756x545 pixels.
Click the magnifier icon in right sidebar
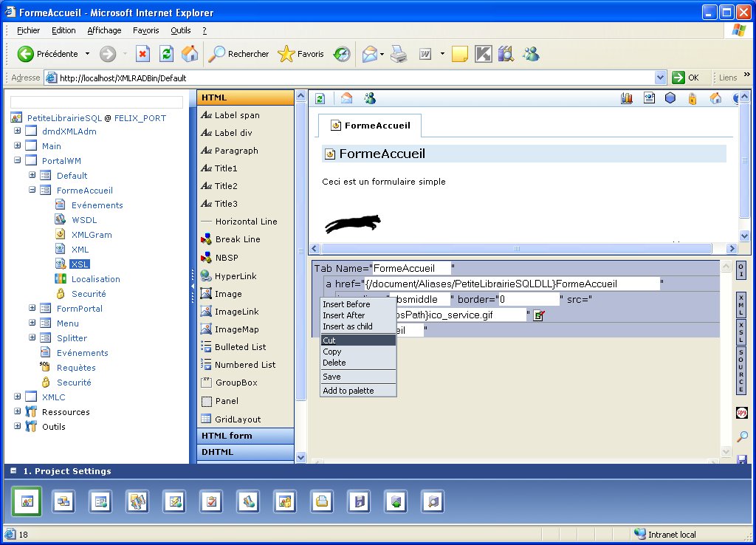click(x=742, y=437)
